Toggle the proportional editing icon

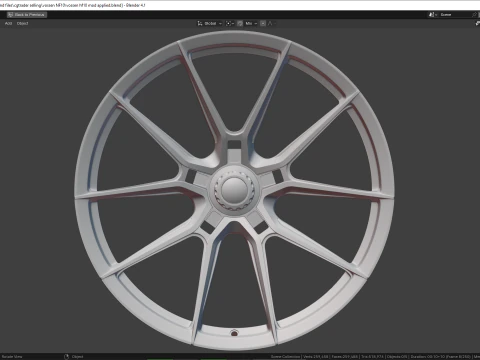pyautogui.click(x=263, y=23)
